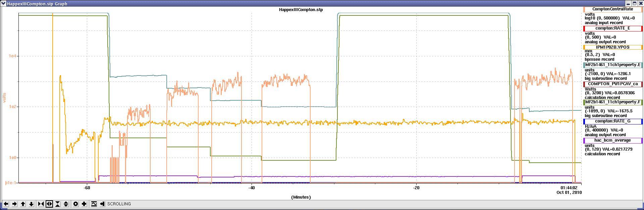The width and height of the screenshot is (644, 210).
Task: Select the compton:RATE_E legend entry
Action: [x=613, y=28]
